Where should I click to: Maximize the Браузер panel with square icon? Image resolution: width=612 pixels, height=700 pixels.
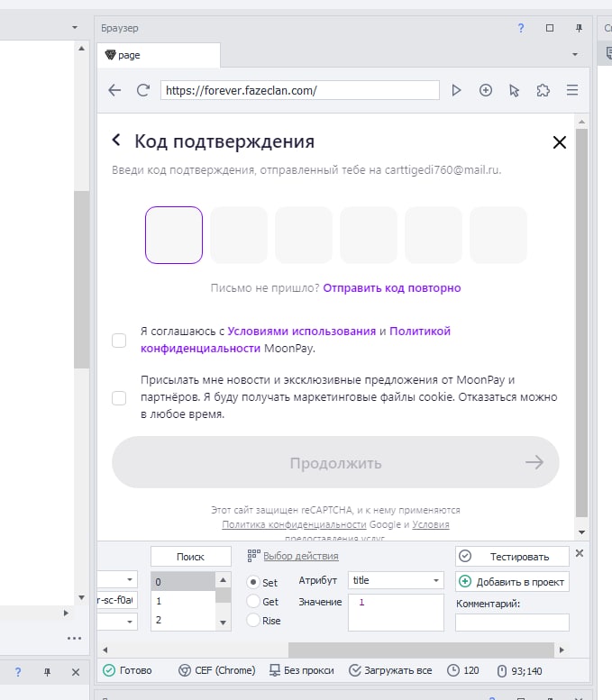pyautogui.click(x=550, y=28)
